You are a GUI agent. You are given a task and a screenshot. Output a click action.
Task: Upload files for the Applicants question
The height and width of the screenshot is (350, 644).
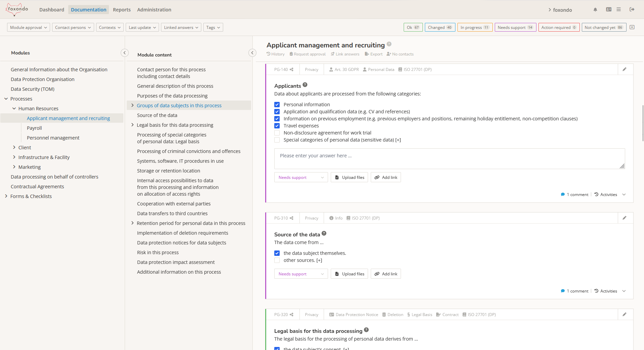point(349,177)
